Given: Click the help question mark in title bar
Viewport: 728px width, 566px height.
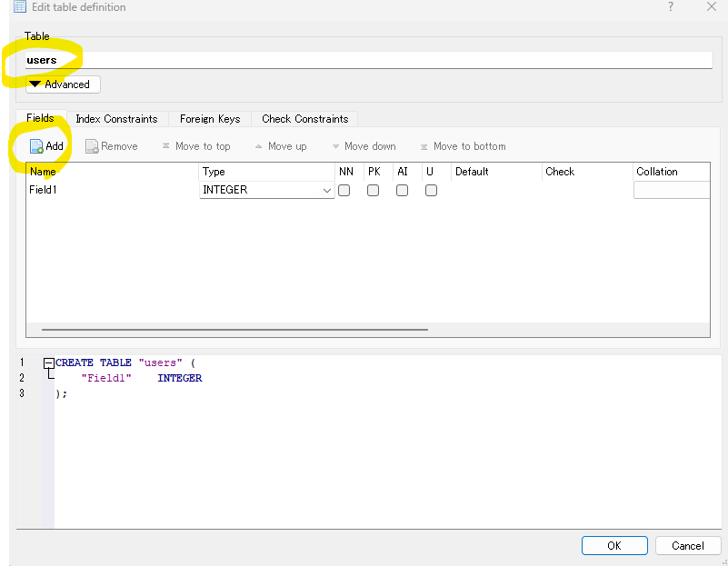Looking at the screenshot, I should tap(671, 7).
